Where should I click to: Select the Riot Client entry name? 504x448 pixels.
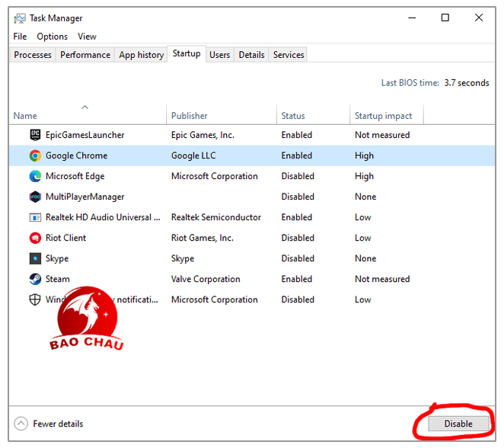(66, 238)
